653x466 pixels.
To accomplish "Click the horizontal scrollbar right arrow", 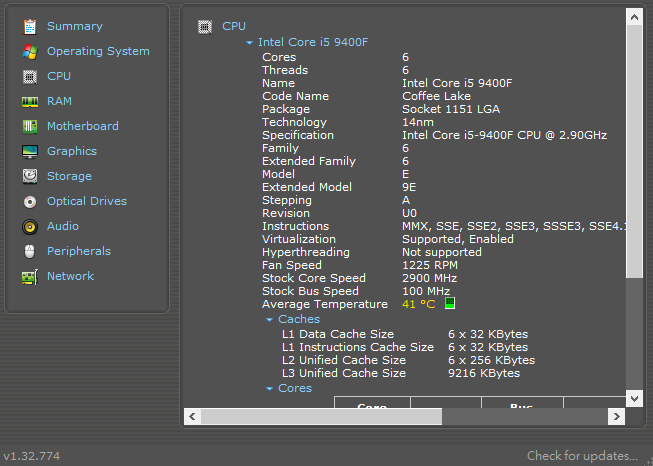I will [x=616, y=416].
